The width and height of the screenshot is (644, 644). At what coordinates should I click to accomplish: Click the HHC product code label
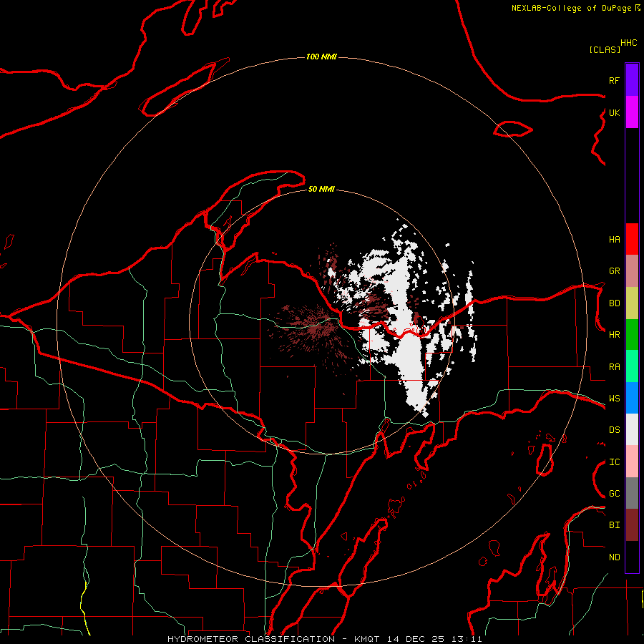point(628,43)
